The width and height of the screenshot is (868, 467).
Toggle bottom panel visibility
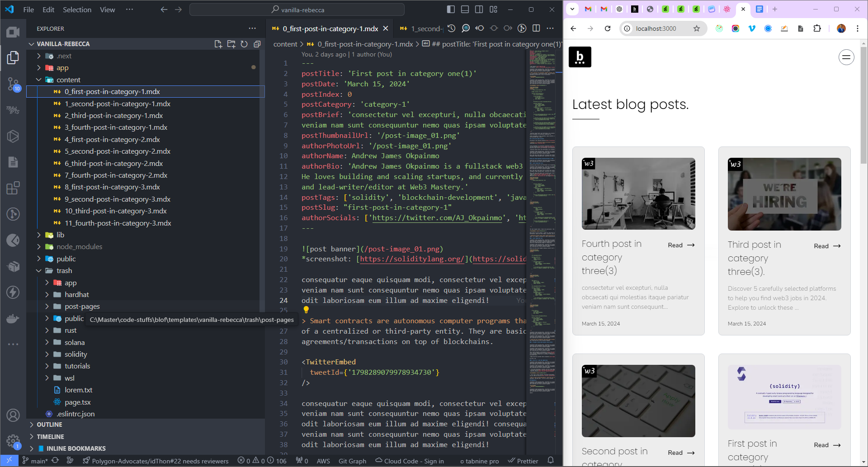[x=465, y=9]
